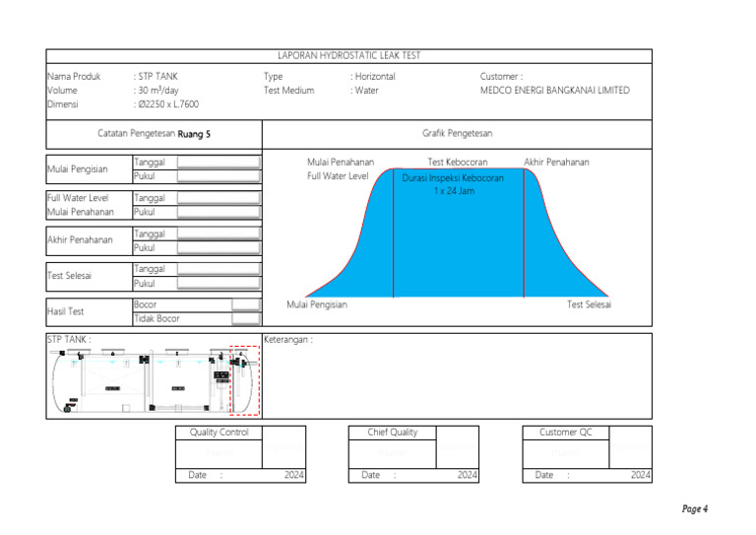Click the Customer QC signature box
756x535 pixels.
(x=630, y=446)
